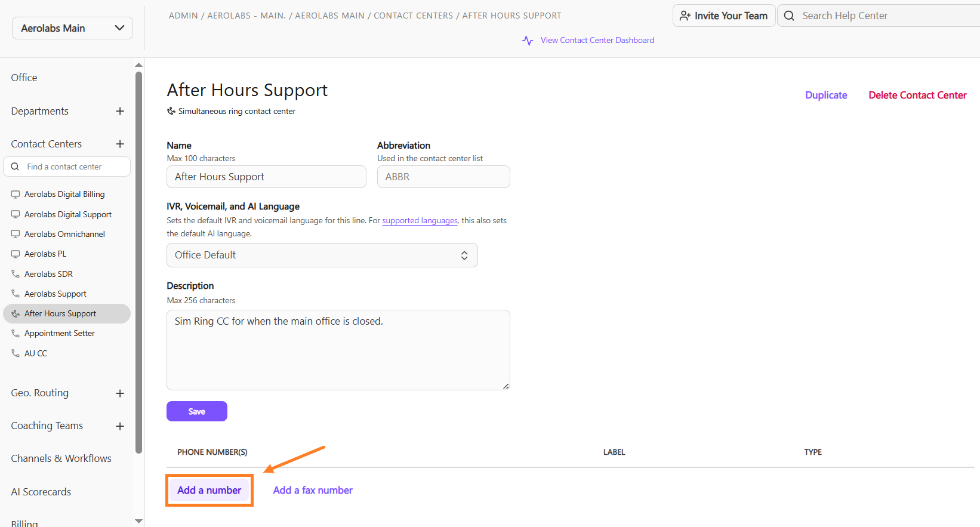
Task: Click the dashboard activity pulse icon
Action: [528, 41]
